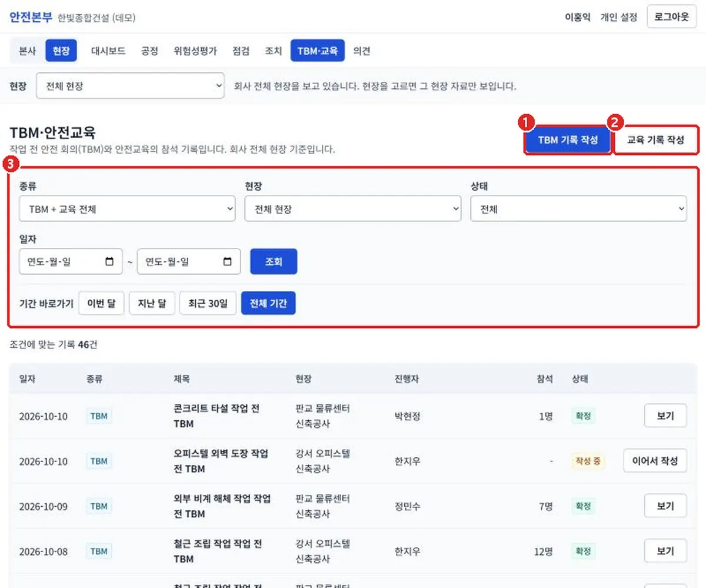This screenshot has width=706, height=588.
Task: Log out with the 로그아웃 button
Action: point(671,16)
